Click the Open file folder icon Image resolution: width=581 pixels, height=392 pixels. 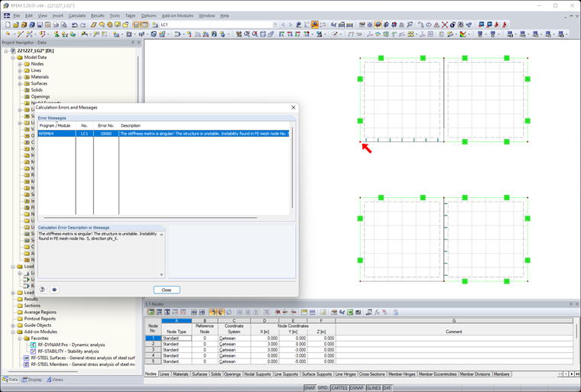[x=15, y=24]
